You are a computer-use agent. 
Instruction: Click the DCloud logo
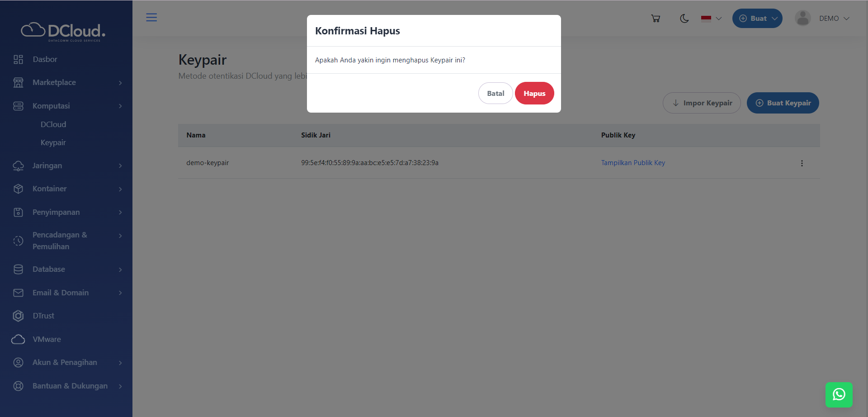[x=63, y=31]
